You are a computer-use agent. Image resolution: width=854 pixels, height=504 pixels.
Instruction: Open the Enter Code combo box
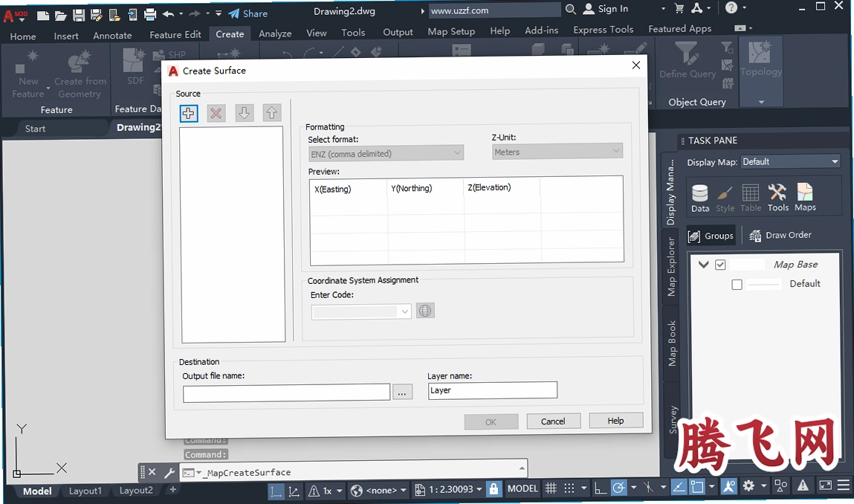tap(361, 311)
